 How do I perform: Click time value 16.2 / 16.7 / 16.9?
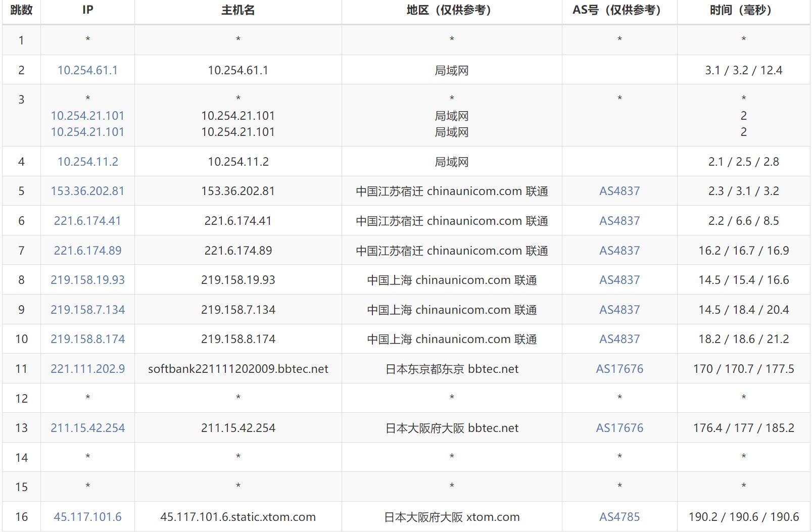pyautogui.click(x=743, y=251)
